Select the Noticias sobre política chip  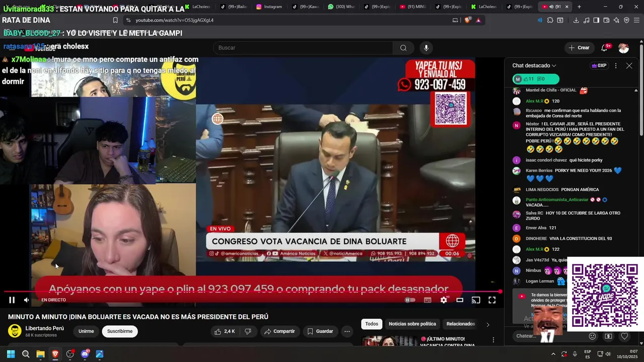pyautogui.click(x=412, y=324)
